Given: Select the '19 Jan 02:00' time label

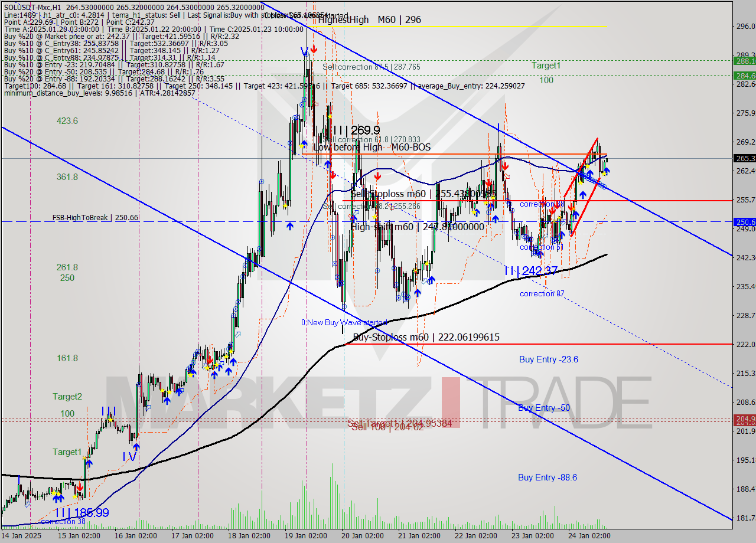Looking at the screenshot, I should click(x=306, y=536).
